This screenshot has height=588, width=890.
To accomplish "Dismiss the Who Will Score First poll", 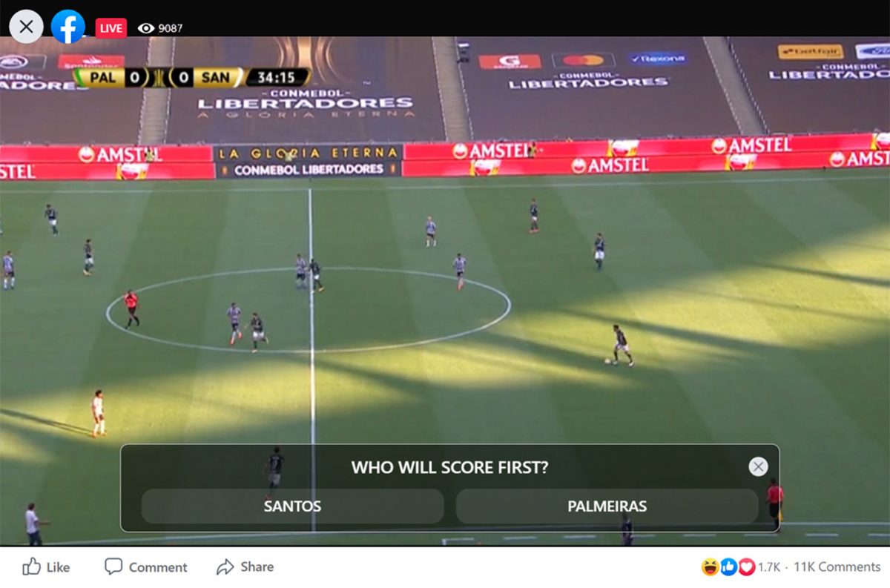I will tap(758, 466).
